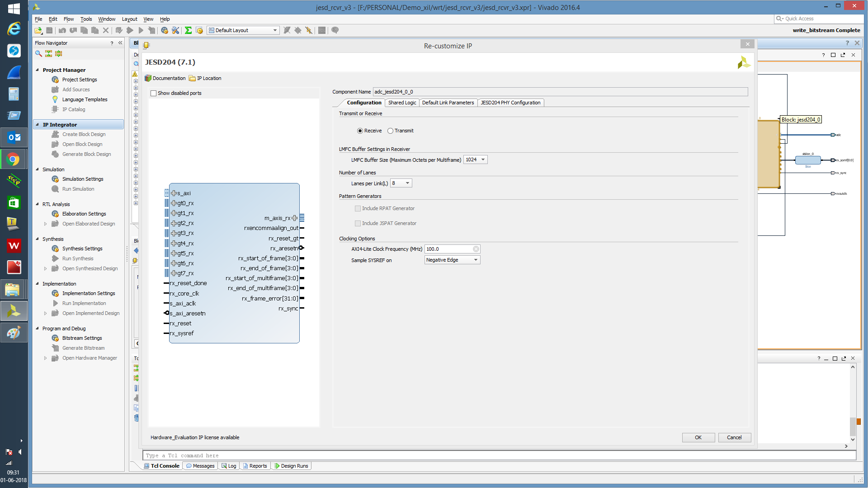
Task: Click the Cancel button
Action: click(734, 437)
